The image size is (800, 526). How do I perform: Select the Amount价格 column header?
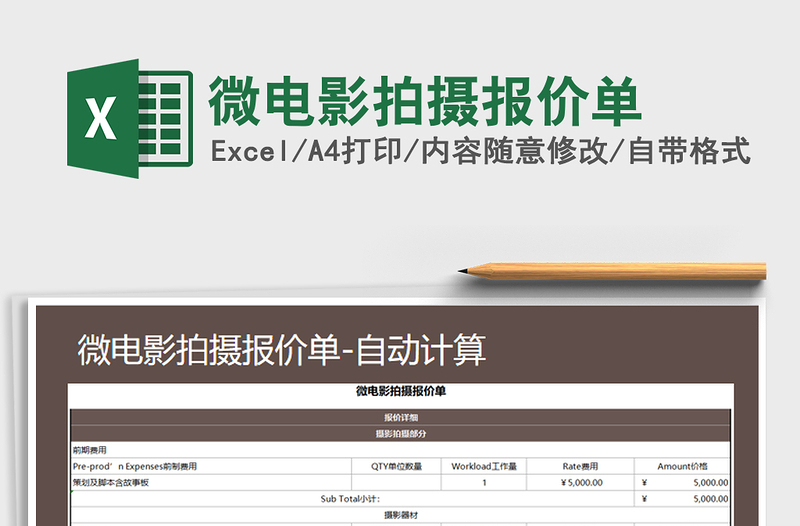pos(683,466)
